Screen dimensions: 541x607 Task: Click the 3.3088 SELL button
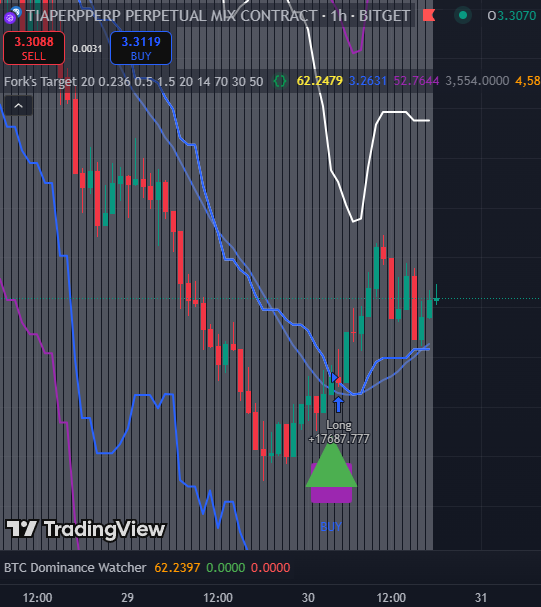coord(34,48)
